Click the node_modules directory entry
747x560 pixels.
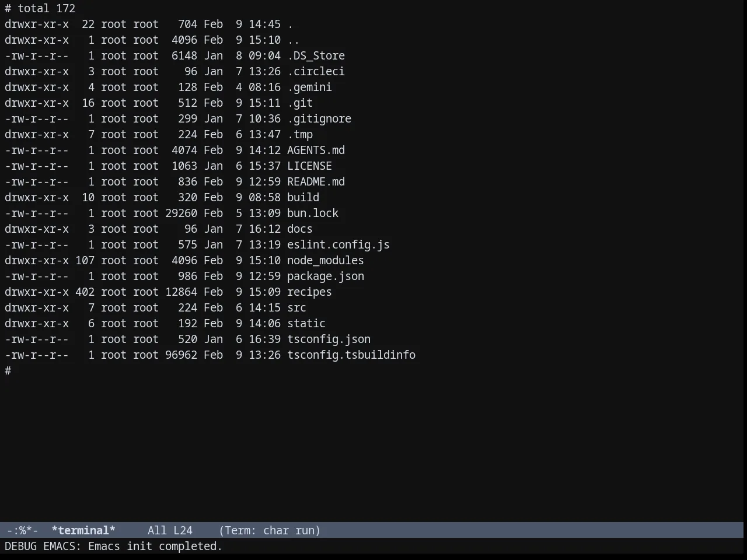pos(326,260)
